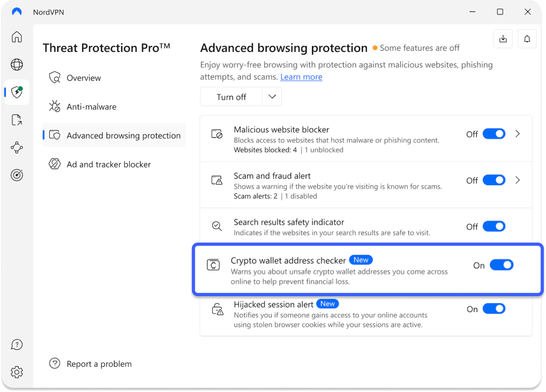Click the download updates icon
This screenshot has width=546, height=392.
[x=503, y=39]
